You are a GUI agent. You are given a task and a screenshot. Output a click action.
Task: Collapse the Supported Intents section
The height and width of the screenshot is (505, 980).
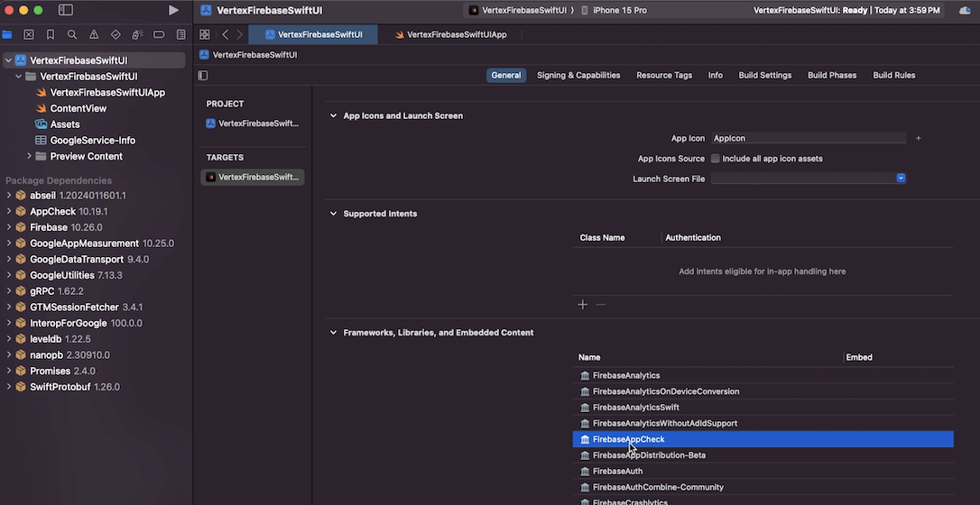333,214
